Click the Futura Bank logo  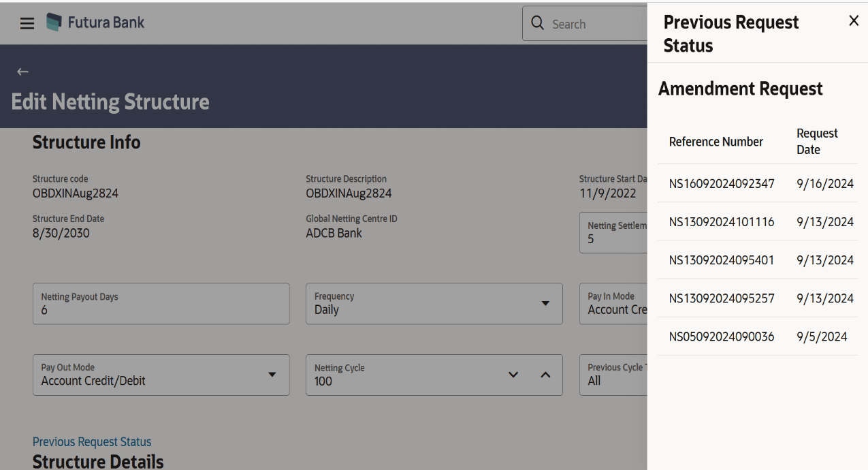[95, 22]
